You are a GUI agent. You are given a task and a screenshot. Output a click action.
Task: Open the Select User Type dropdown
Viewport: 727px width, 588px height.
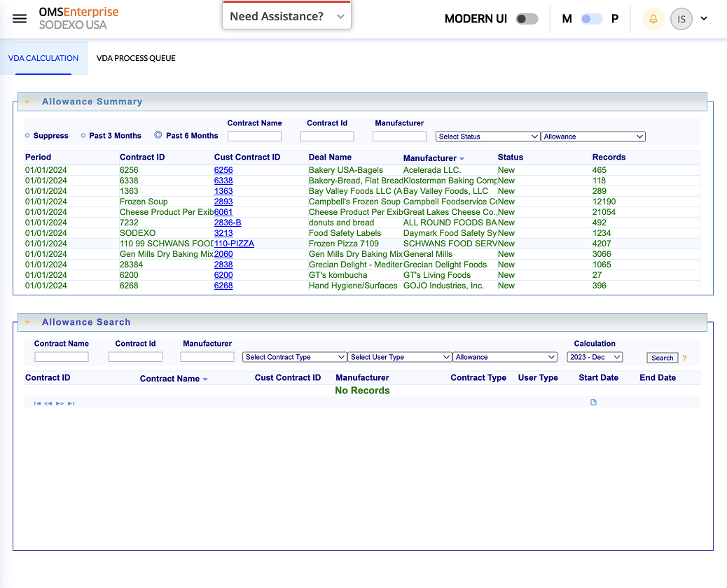point(400,357)
